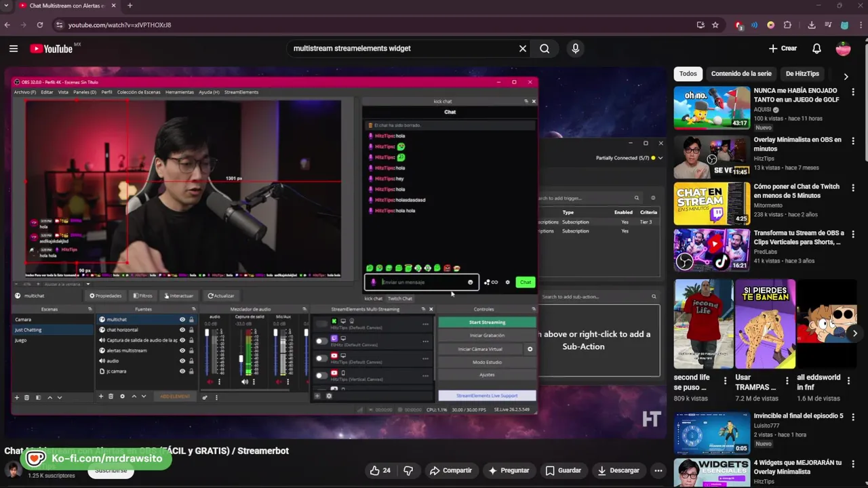Click Enviar un mensaje chat field

[x=420, y=283]
